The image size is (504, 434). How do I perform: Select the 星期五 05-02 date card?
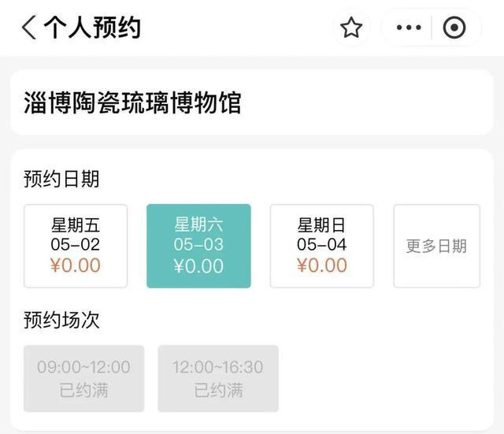coord(76,246)
